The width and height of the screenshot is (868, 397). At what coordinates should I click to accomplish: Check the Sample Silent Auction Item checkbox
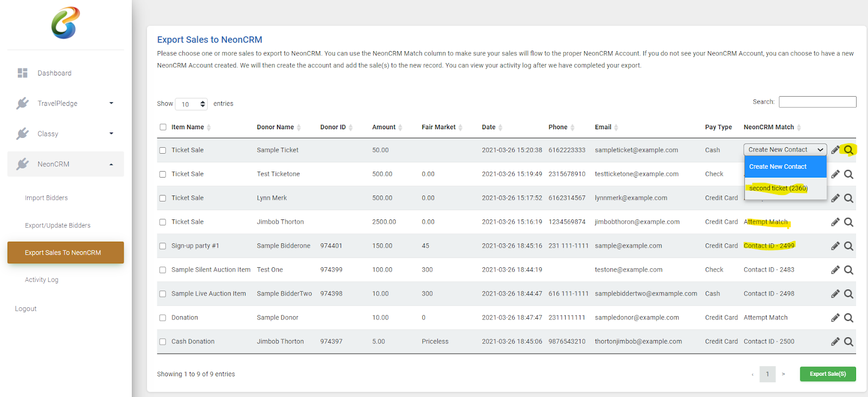tap(163, 270)
